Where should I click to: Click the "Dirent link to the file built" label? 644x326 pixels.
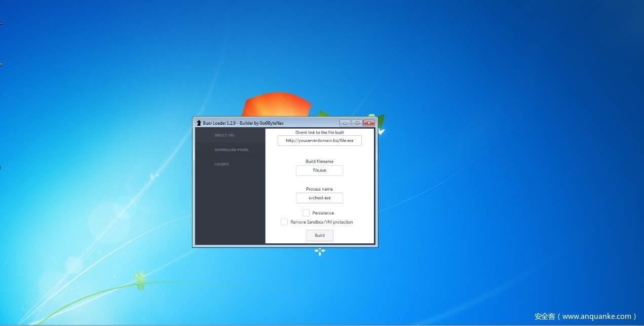[319, 132]
